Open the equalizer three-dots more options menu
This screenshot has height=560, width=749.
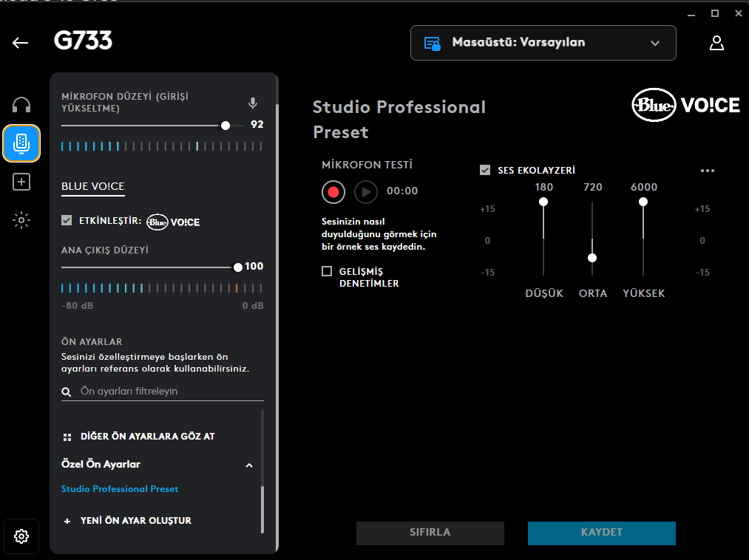click(x=708, y=171)
